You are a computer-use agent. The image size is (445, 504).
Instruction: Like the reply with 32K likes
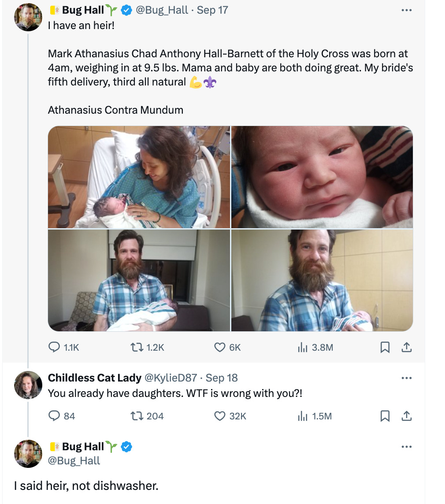(230, 416)
